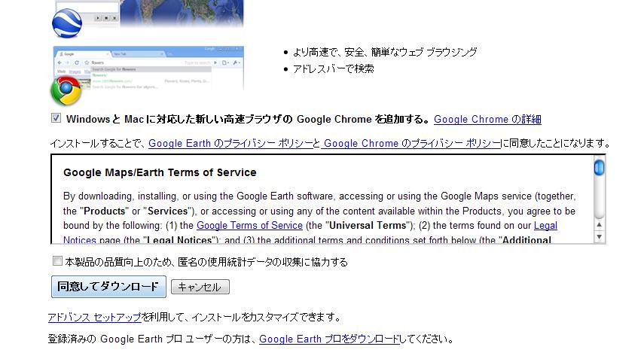This screenshot has height=362, width=644.
Task: Open Google Terms of Service link
Action: (x=249, y=225)
